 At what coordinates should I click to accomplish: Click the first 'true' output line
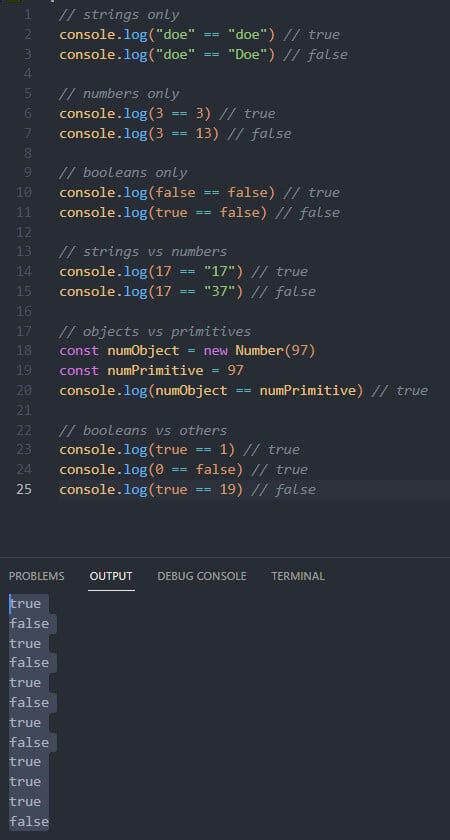[x=25, y=604]
